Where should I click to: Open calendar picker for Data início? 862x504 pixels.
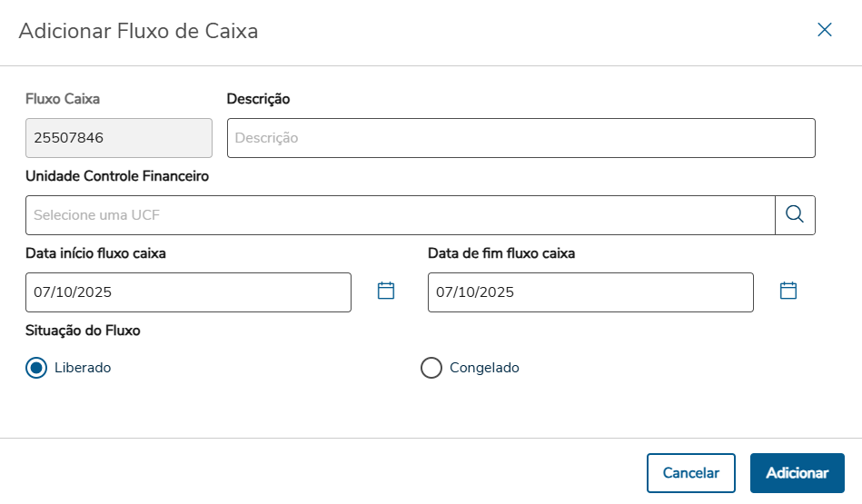pos(386,292)
